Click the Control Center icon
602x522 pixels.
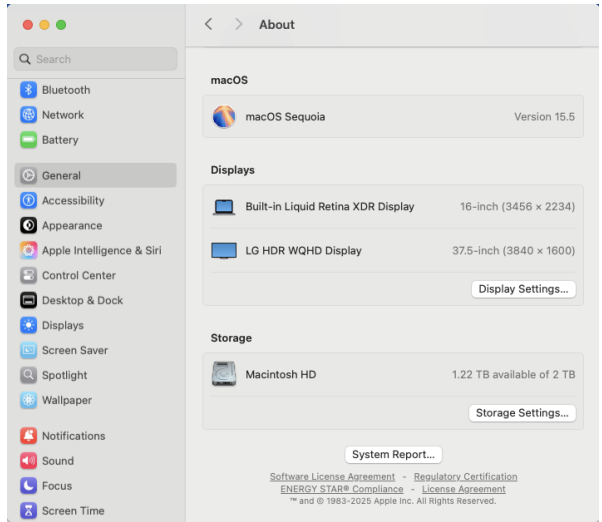[28, 275]
